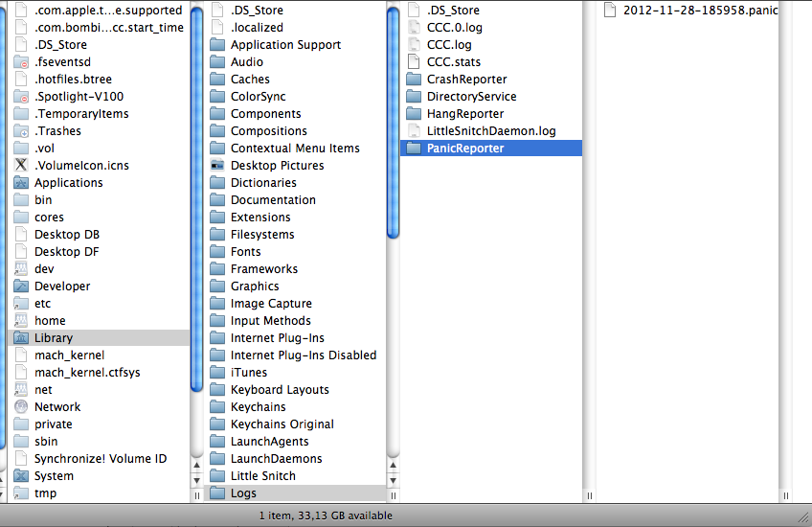The width and height of the screenshot is (812, 527).
Task: Click the Network globe icon
Action: [x=21, y=407]
